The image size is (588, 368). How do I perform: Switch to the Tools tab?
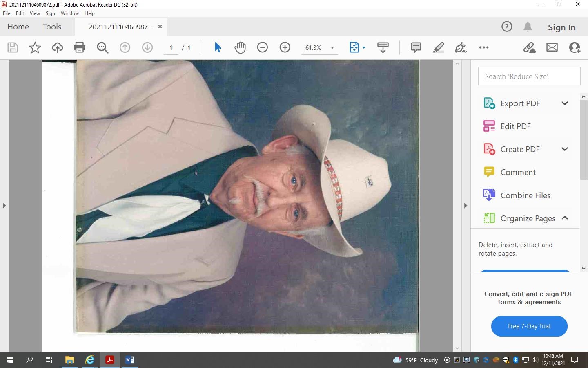click(x=52, y=27)
